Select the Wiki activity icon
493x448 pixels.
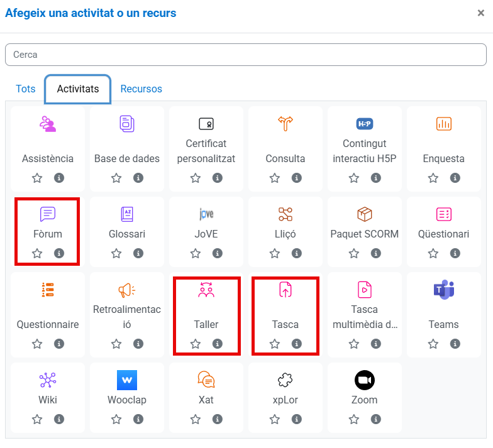tap(48, 380)
